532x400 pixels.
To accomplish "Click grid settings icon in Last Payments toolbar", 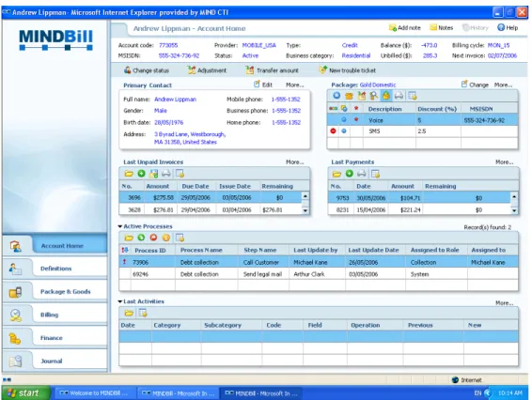I will (x=375, y=174).
